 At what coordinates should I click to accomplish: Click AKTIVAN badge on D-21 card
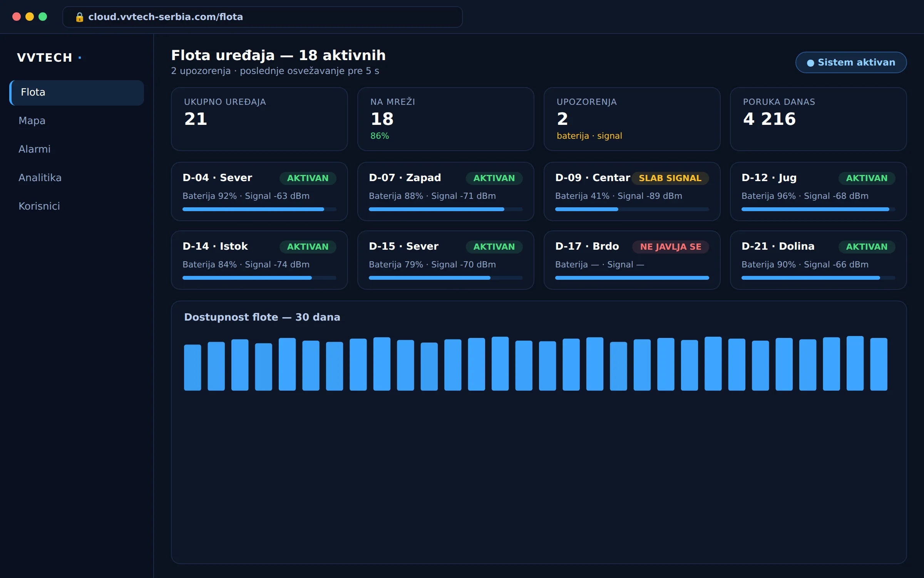(x=867, y=247)
